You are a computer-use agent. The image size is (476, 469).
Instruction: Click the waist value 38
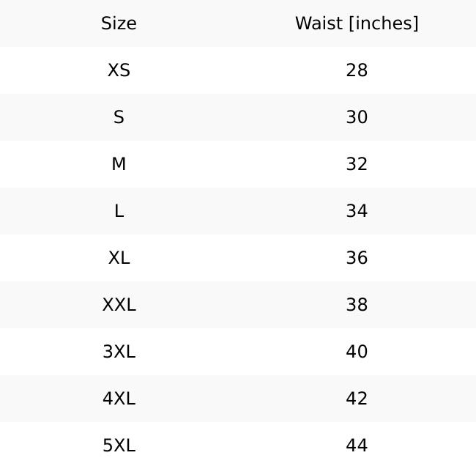(357, 305)
